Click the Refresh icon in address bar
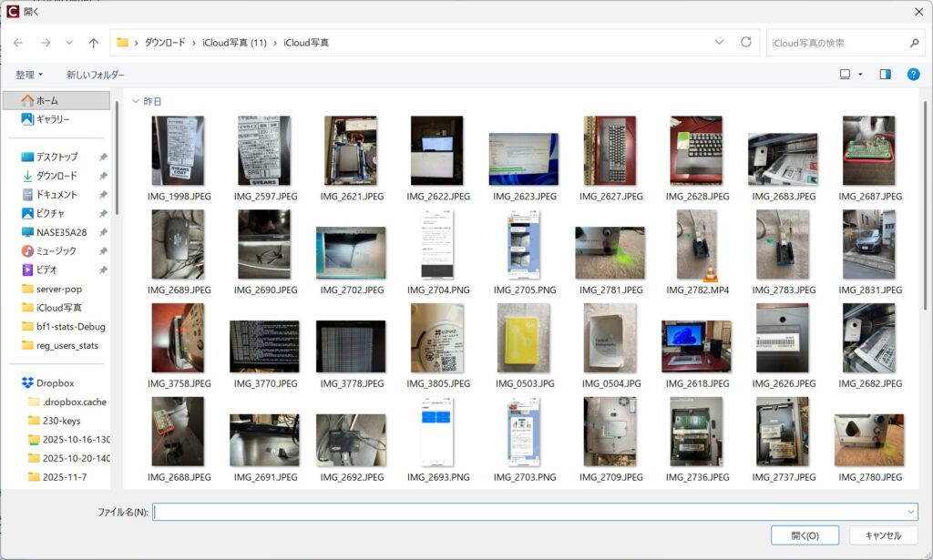The image size is (933, 560). (746, 43)
